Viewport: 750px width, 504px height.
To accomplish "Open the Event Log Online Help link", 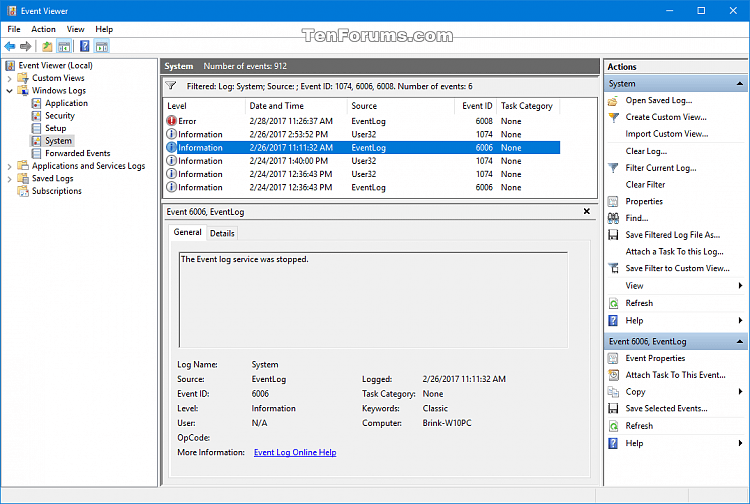I will [x=295, y=452].
